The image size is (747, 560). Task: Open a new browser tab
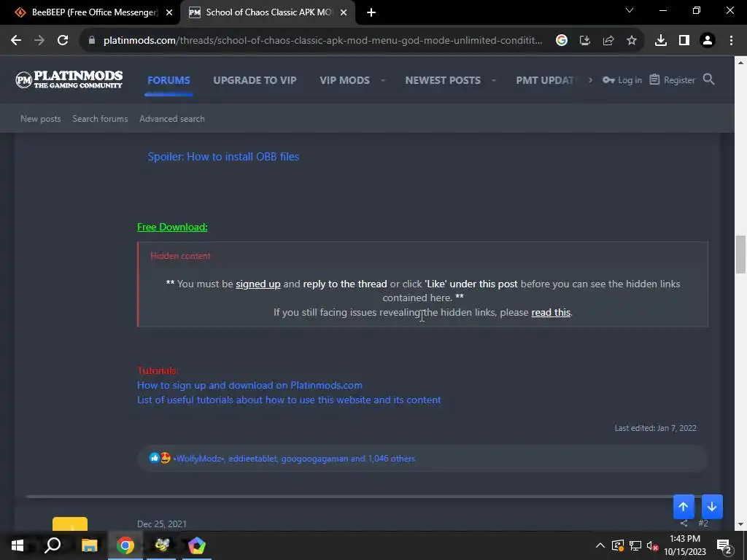tap(371, 12)
